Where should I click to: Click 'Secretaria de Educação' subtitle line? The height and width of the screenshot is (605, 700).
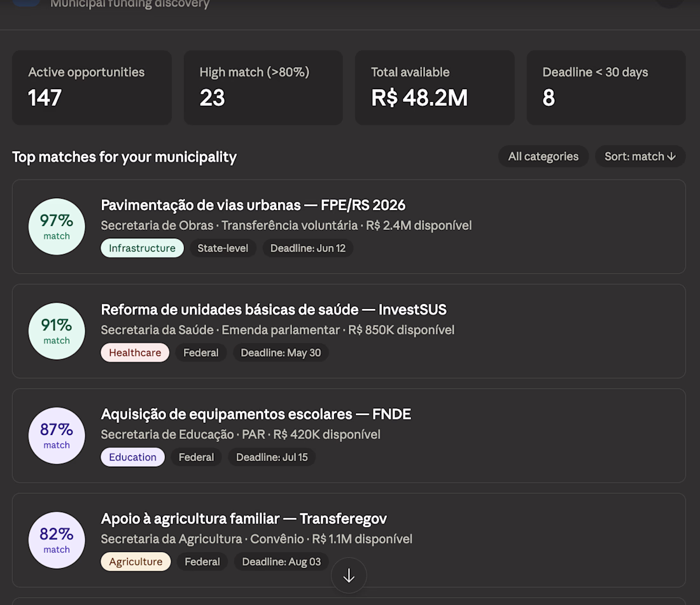(241, 435)
